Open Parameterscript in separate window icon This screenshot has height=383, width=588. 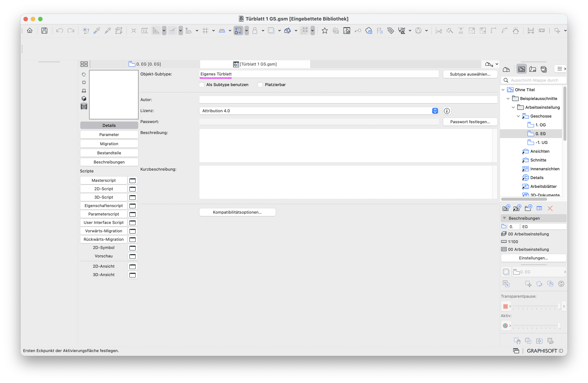[x=133, y=214]
